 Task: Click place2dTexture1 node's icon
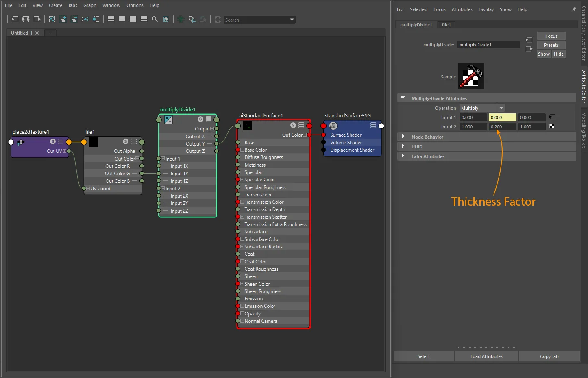21,142
